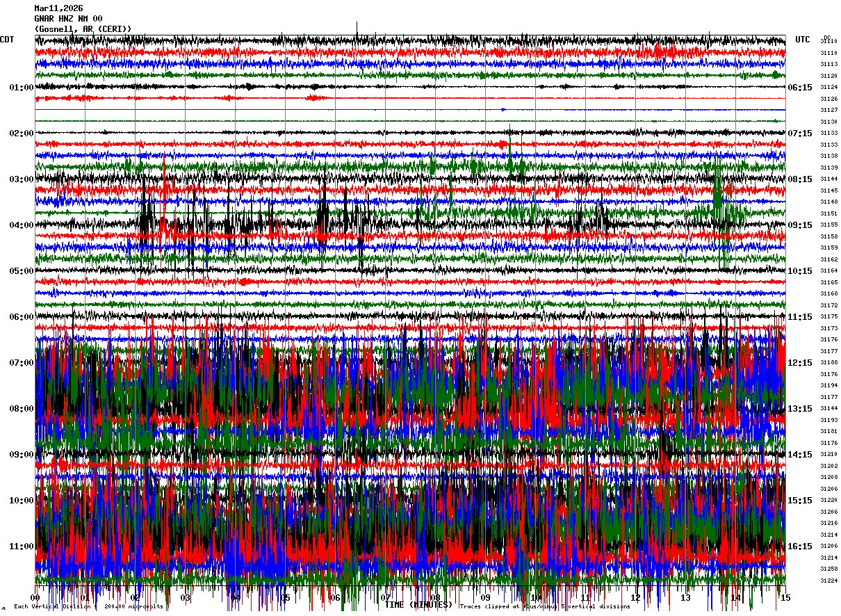The image size is (841, 616).
Task: Click the 14:15 UTC time label
Action: 800,455
